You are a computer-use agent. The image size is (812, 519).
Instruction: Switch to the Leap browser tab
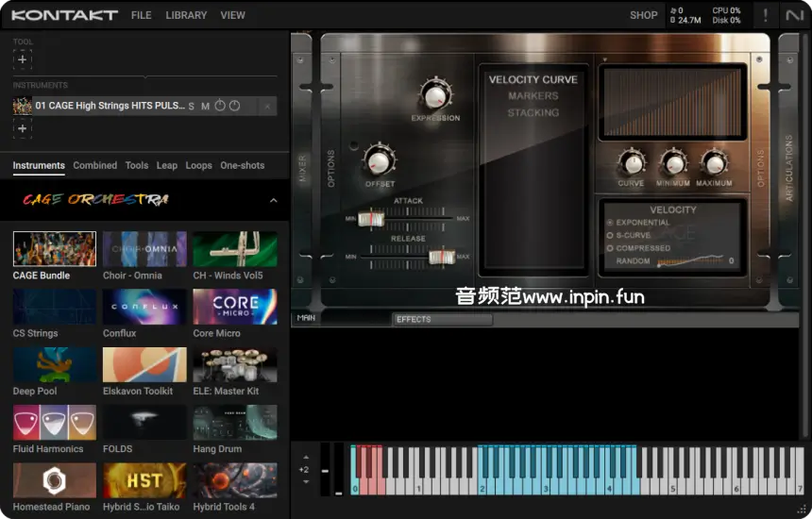(x=167, y=165)
